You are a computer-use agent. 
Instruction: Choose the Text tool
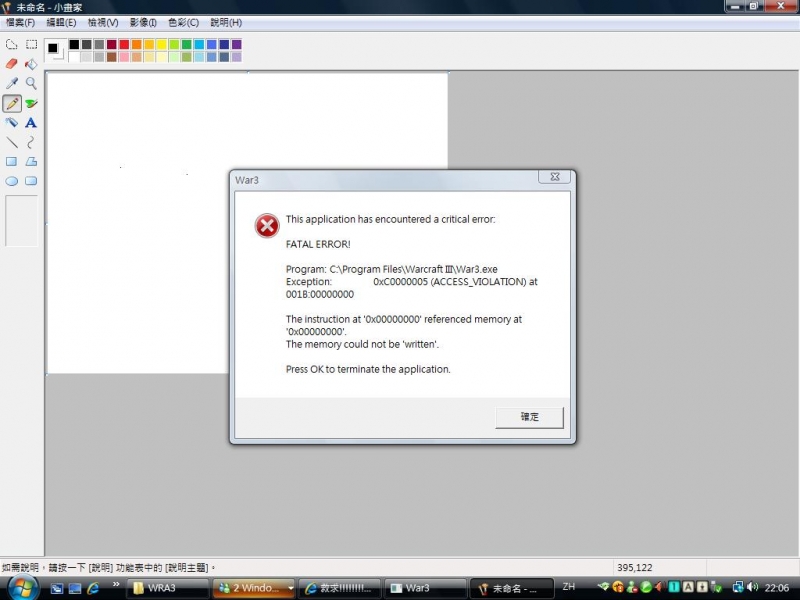click(31, 122)
